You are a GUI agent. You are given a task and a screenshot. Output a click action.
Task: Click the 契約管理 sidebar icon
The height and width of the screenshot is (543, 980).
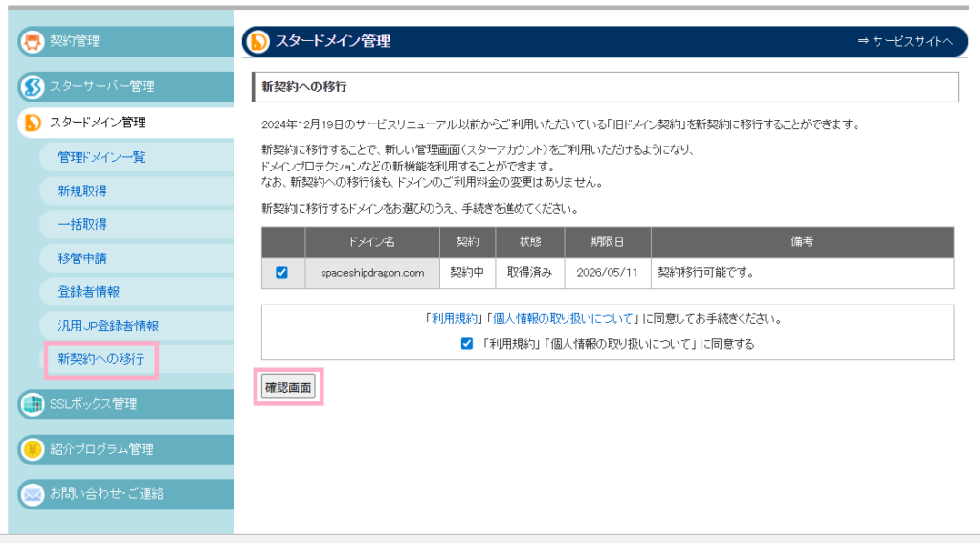[32, 41]
